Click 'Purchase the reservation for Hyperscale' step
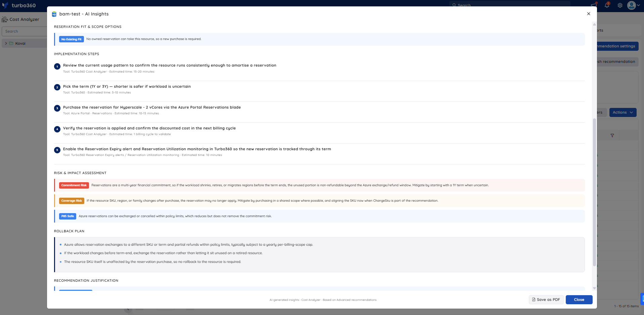This screenshot has width=644, height=315. coord(152,107)
